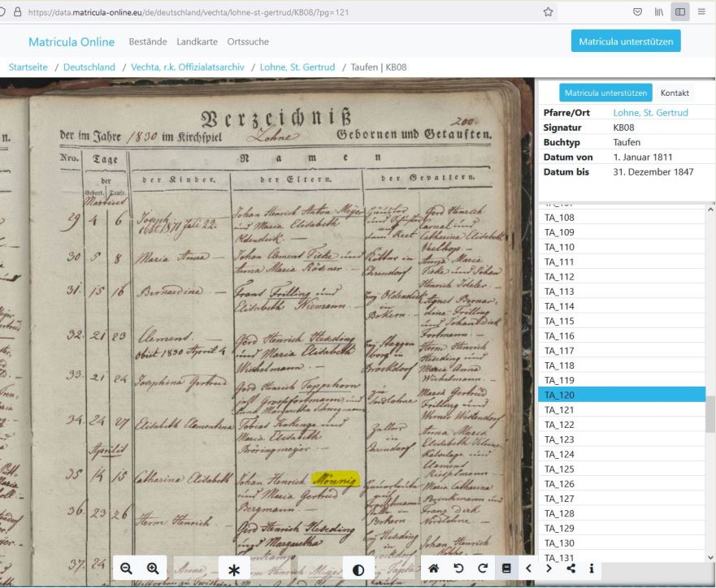
Task: Open Landkarte menu item
Action: coord(197,41)
